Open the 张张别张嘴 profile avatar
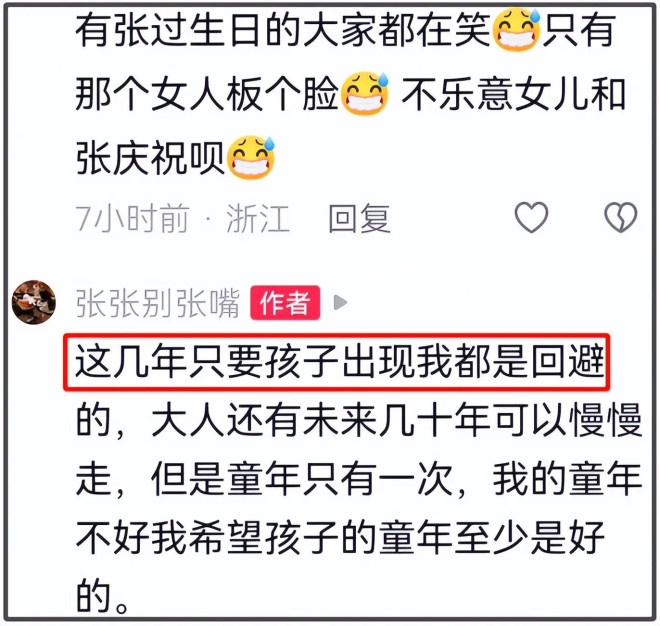The image size is (660, 626). (x=34, y=302)
